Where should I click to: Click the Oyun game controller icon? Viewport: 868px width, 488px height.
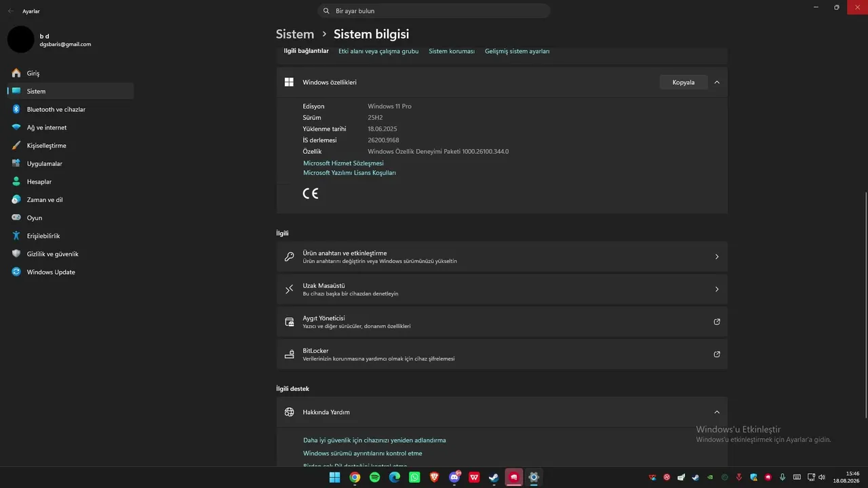tap(16, 218)
